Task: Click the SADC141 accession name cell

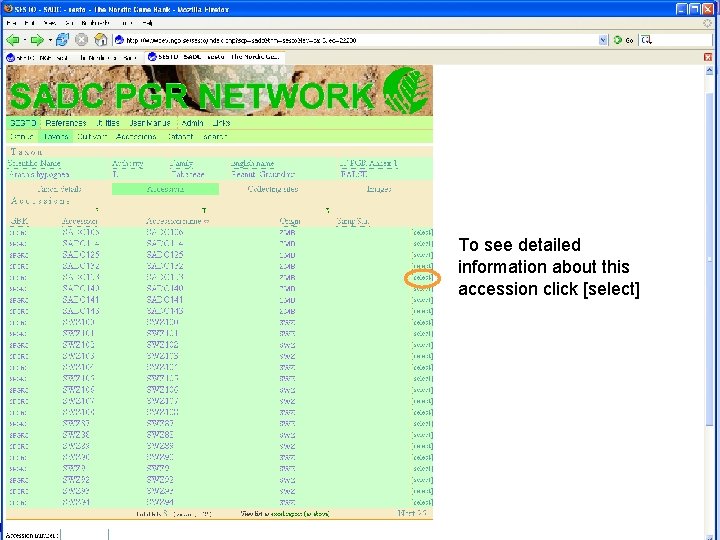Action: (165, 300)
